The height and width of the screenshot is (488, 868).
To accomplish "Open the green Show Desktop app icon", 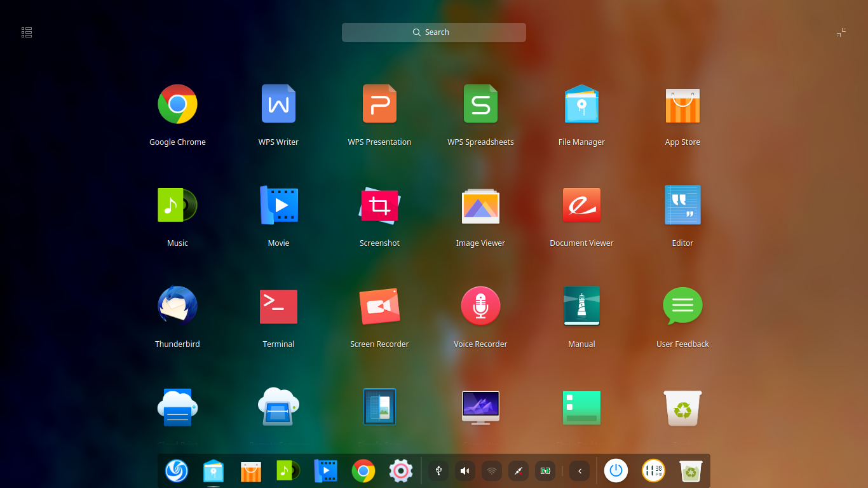I will (x=581, y=407).
